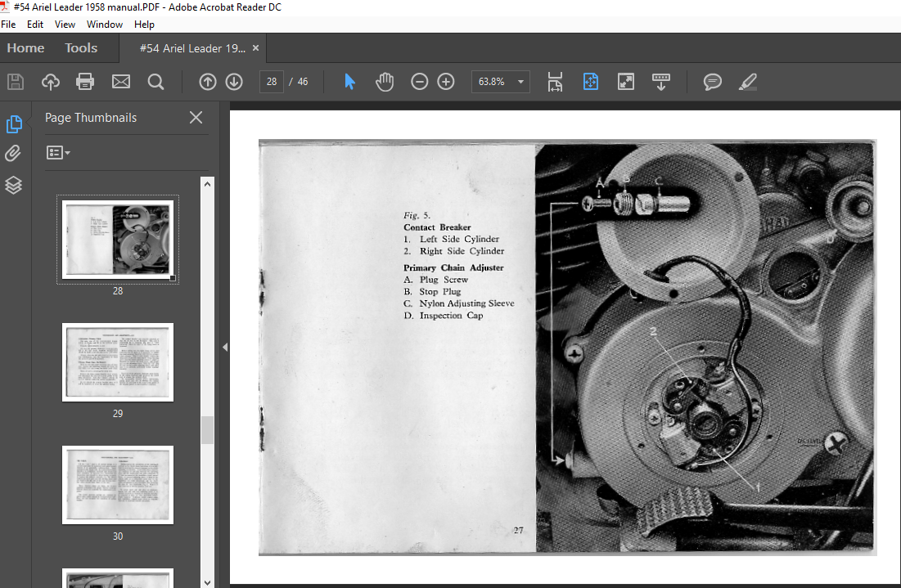Open the Add comment tool
Screen dimensions: 901x588
pos(713,82)
